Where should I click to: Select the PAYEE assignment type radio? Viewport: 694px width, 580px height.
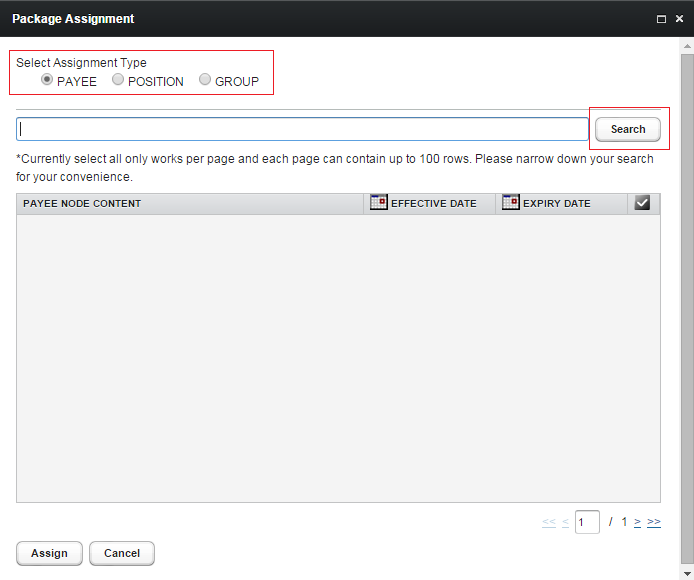click(x=47, y=80)
